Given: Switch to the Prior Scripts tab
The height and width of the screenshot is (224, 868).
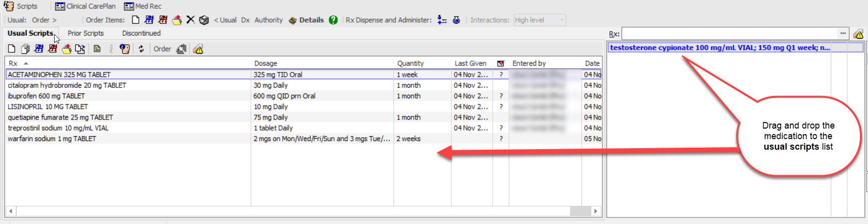Looking at the screenshot, I should coord(86,33).
